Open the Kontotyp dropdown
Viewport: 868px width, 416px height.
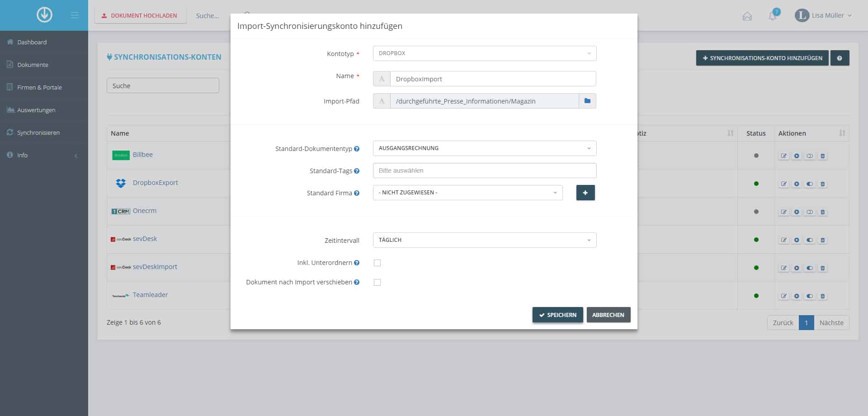coord(485,53)
